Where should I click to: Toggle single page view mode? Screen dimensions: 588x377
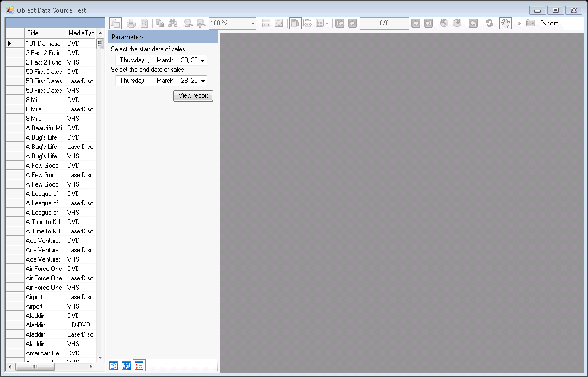pos(295,23)
